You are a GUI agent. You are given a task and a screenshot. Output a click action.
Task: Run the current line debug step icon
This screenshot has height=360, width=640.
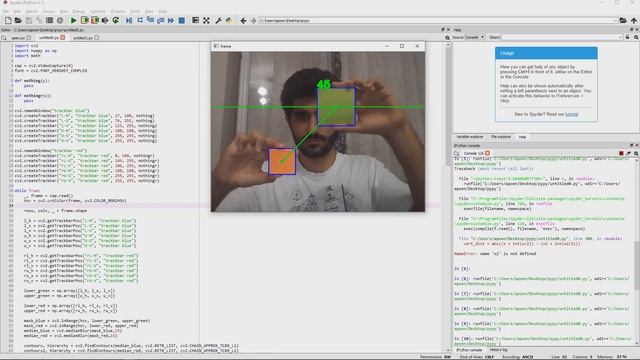[x=140, y=20]
